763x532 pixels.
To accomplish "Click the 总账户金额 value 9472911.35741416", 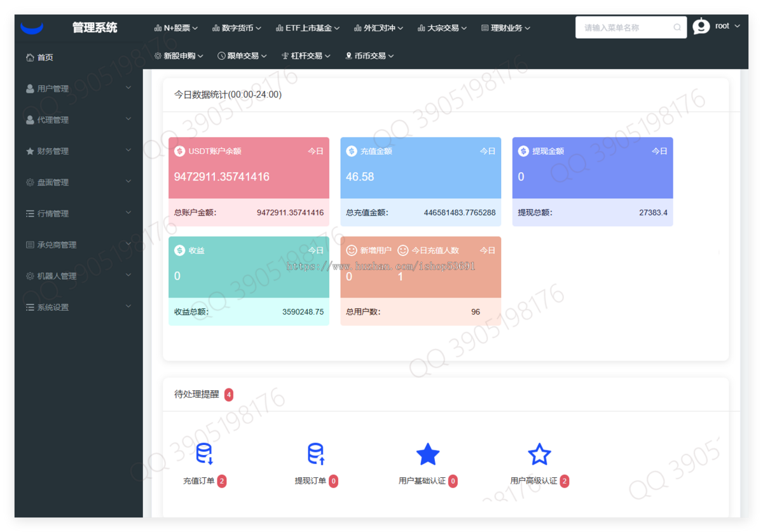I will 290,213.
